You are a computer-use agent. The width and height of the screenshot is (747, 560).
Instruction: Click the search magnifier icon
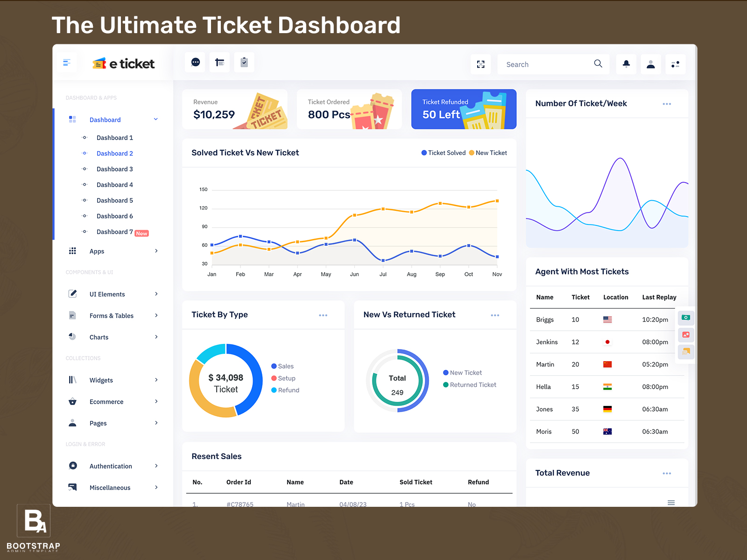[598, 64]
